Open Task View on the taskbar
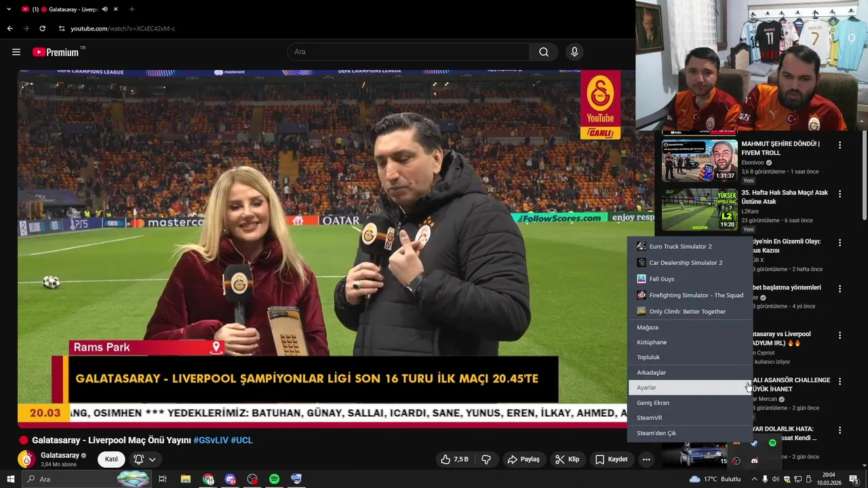Viewport: 868px width, 488px height. pyautogui.click(x=163, y=479)
